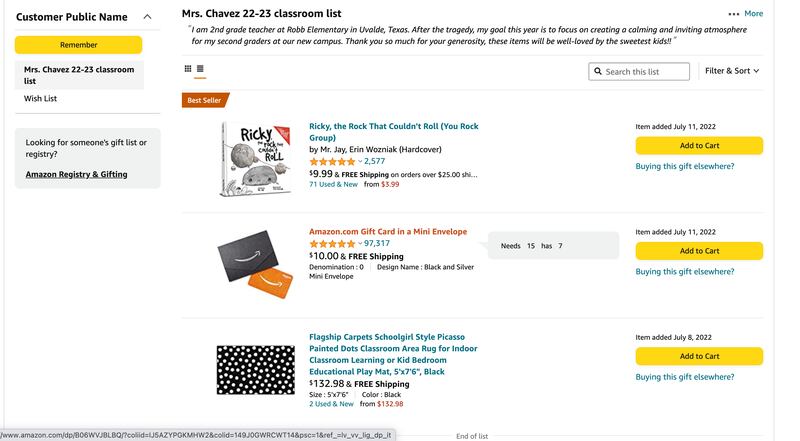
Task: Click the Search this list field
Action: [x=645, y=72]
